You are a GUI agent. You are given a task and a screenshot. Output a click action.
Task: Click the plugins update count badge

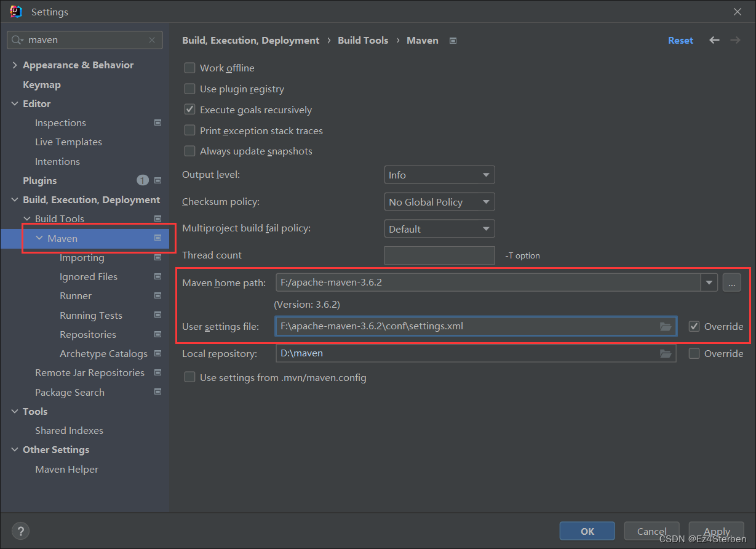click(x=143, y=180)
